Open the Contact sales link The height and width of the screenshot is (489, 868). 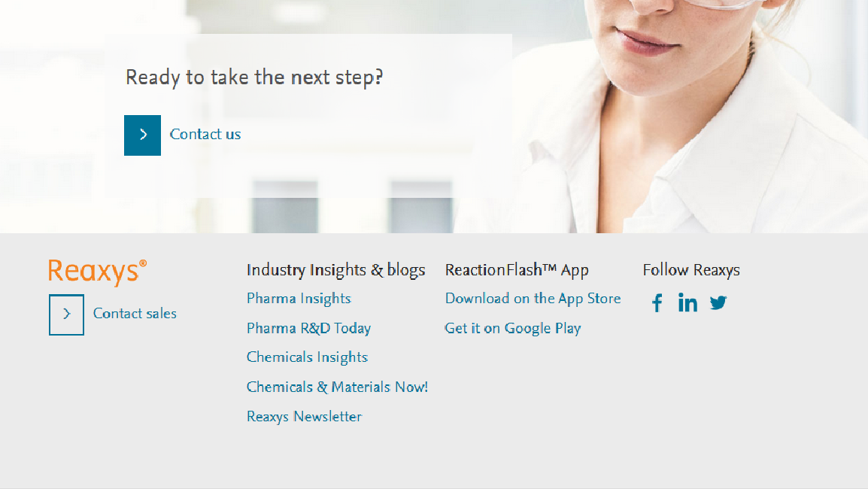coord(135,314)
